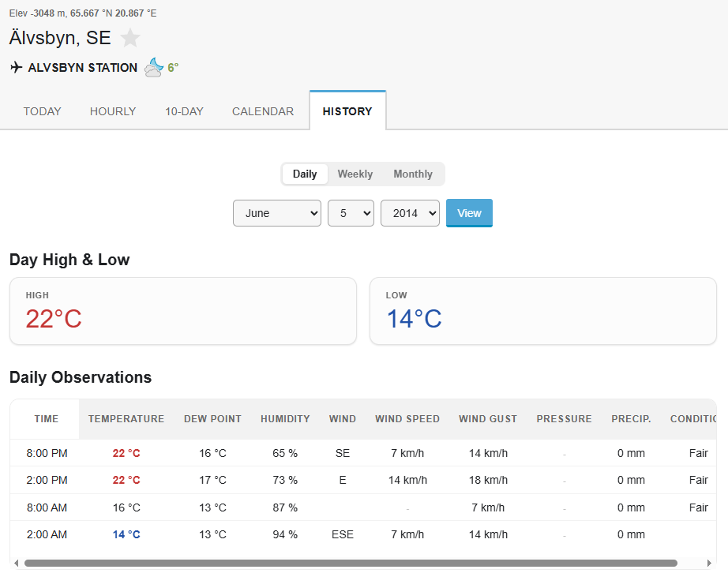Open the TODAY tab
The width and height of the screenshot is (728, 588).
click(43, 111)
